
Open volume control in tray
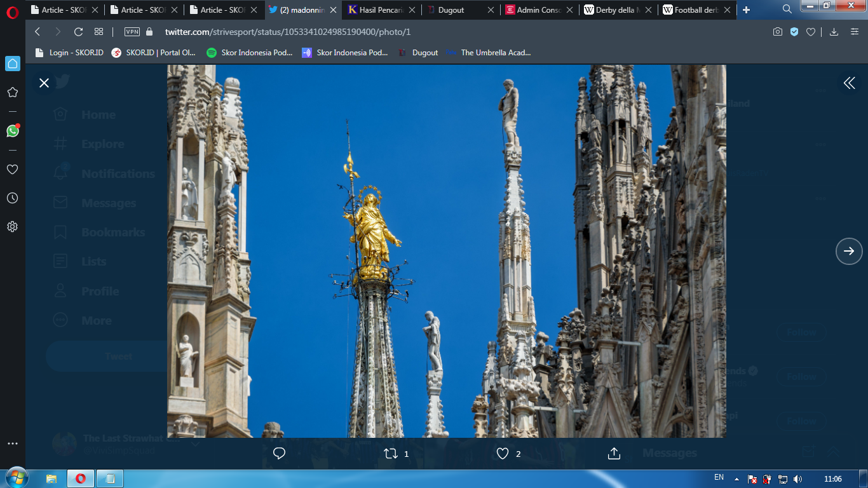pos(798,479)
